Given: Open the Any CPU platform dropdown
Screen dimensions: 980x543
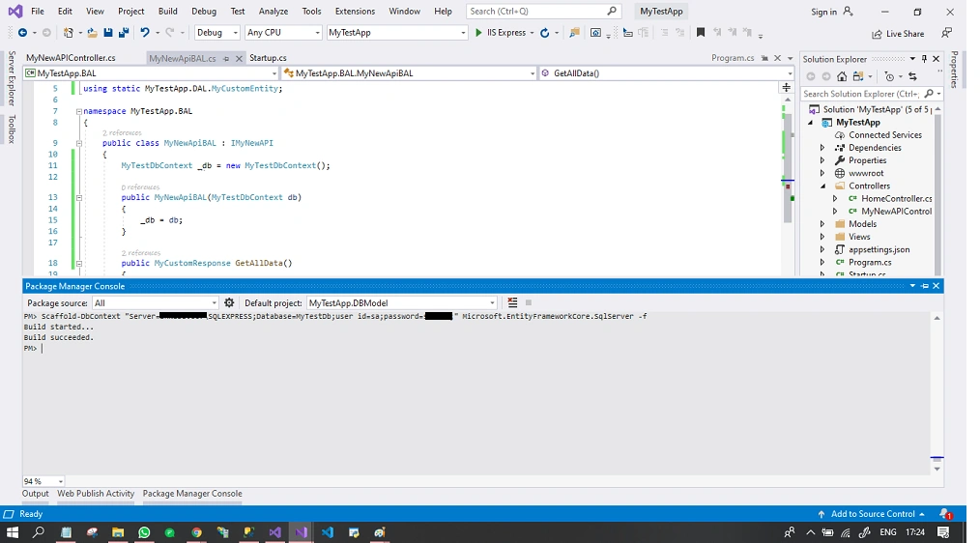Looking at the screenshot, I should pos(283,33).
